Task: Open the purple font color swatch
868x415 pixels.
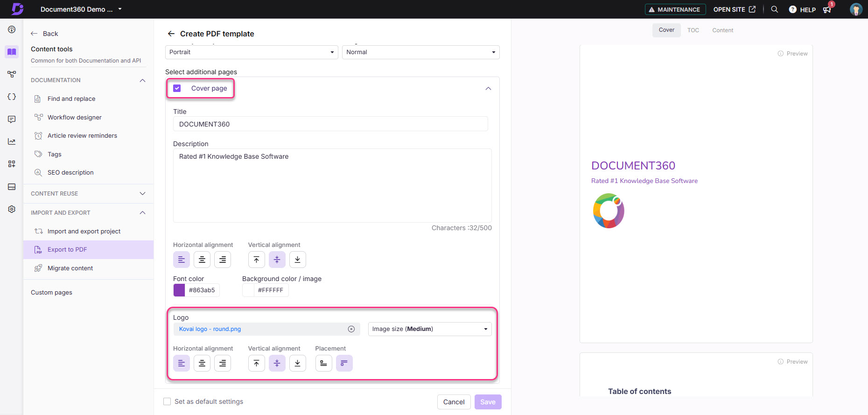Action: coord(179,290)
